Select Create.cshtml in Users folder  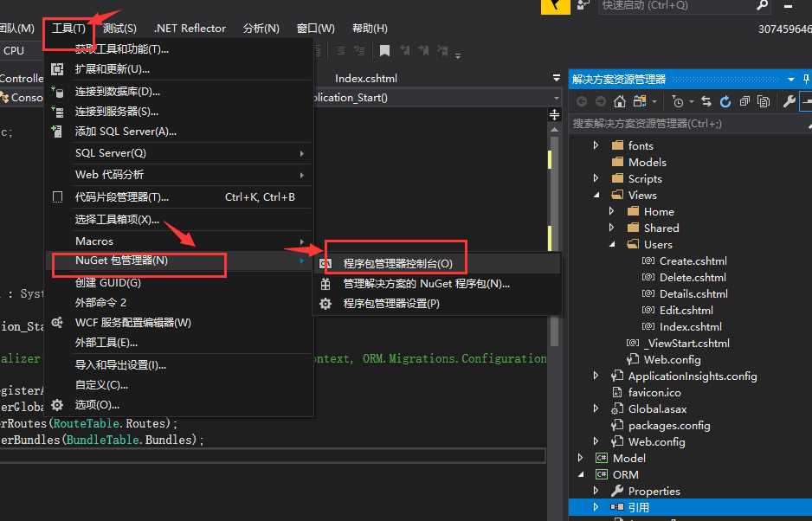point(693,261)
